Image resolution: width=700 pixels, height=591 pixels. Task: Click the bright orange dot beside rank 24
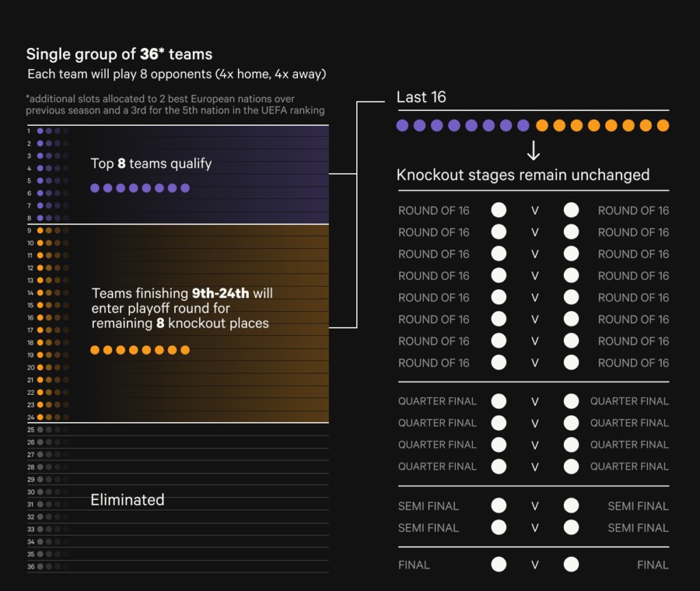(x=40, y=417)
